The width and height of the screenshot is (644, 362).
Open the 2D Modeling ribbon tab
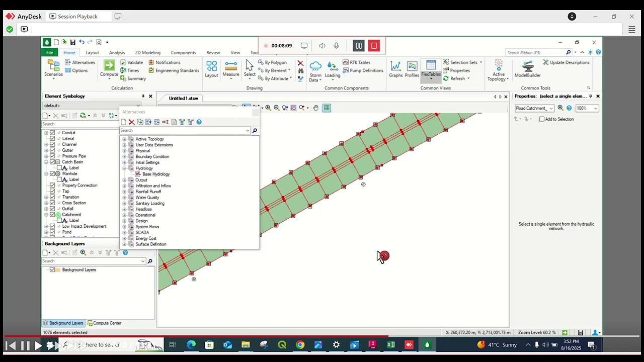(x=147, y=53)
